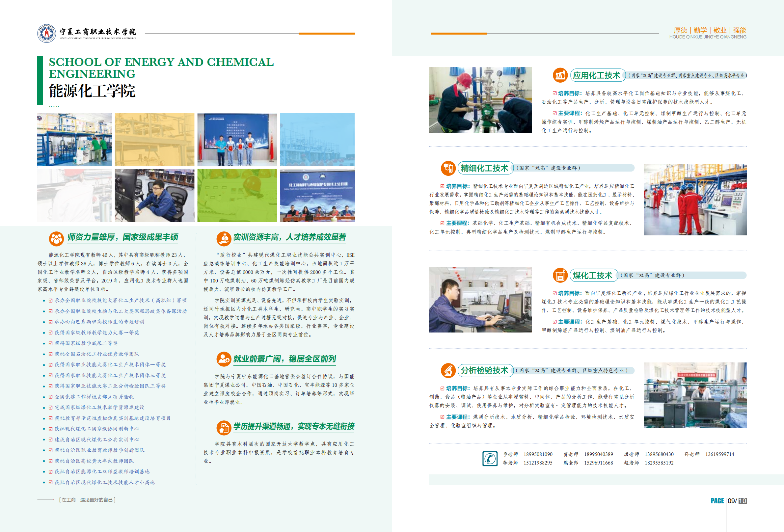Click the telephone icon near contact numbers

(490, 458)
